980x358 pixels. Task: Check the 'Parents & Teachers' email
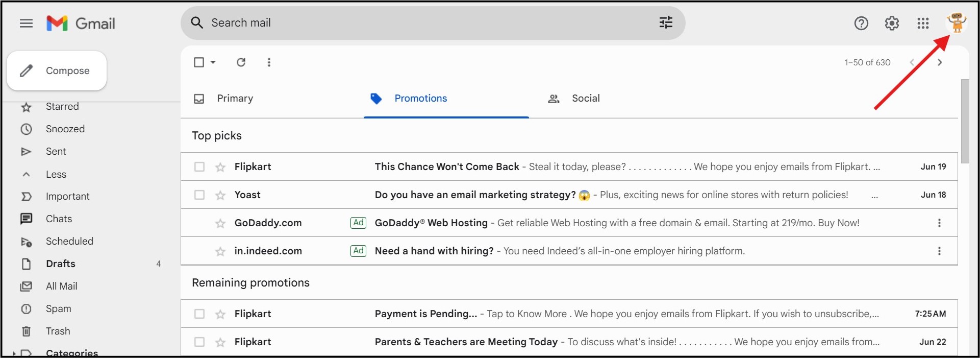coord(199,342)
